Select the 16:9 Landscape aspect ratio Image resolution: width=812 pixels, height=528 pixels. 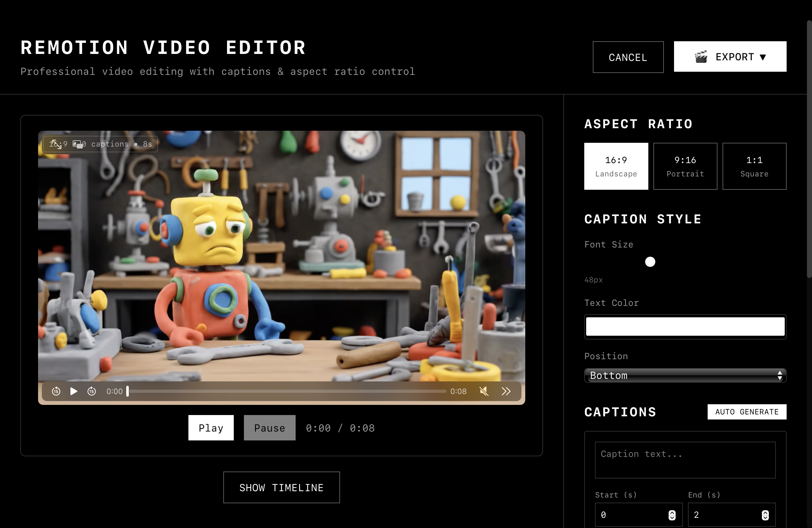pos(616,166)
